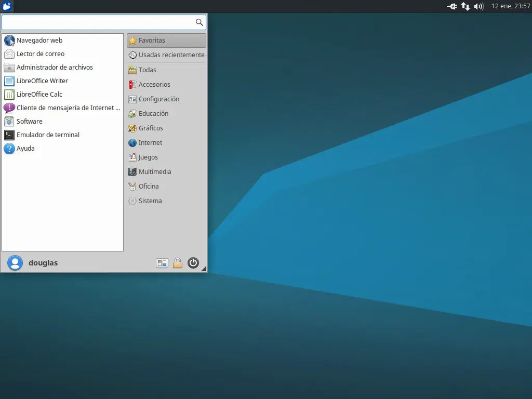Open the volume speaker tray icon
The height and width of the screenshot is (399, 532).
478,6
